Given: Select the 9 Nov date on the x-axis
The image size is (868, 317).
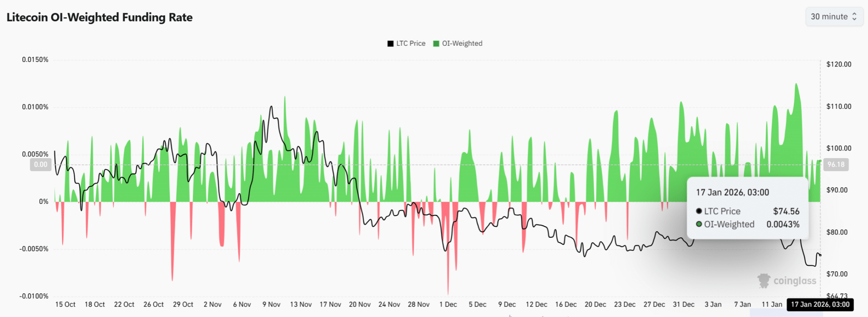Looking at the screenshot, I should pyautogui.click(x=271, y=304).
